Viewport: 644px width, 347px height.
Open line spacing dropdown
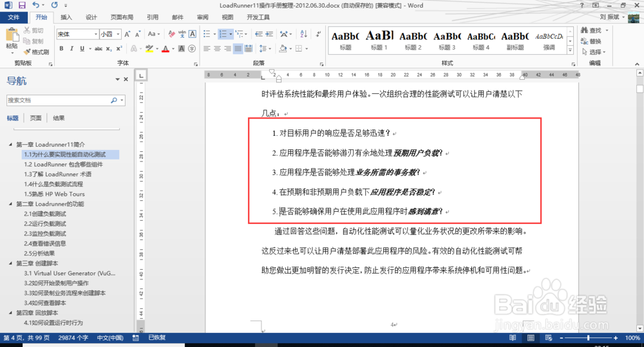point(265,48)
